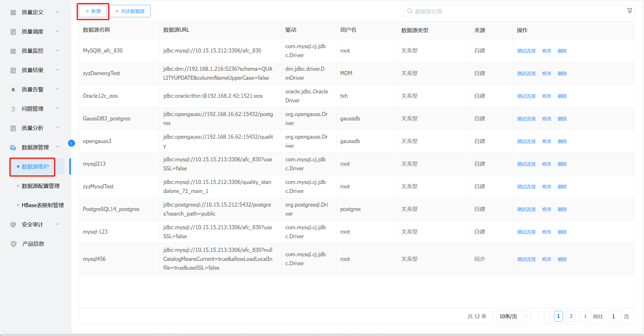The width and height of the screenshot is (644, 336).
Task: Collapse the 数据源管理 menu chevron
Action: 57,147
